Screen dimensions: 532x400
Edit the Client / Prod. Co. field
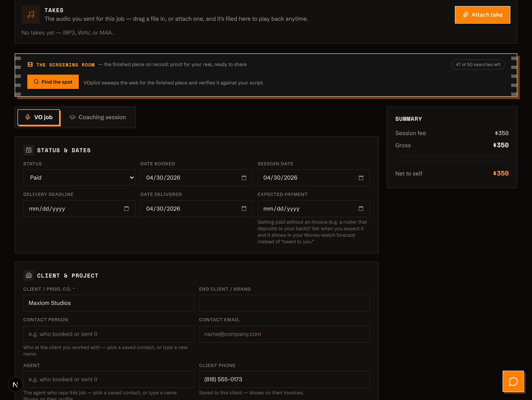click(108, 303)
